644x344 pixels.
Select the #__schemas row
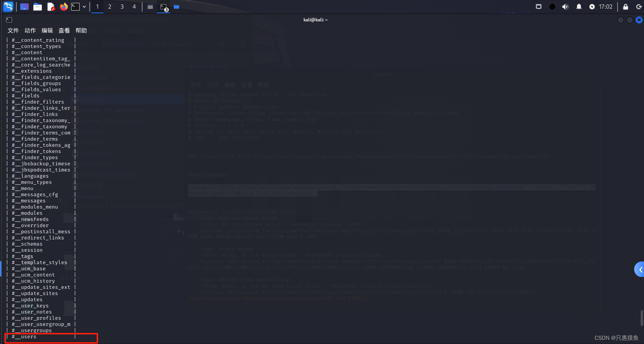(x=41, y=244)
